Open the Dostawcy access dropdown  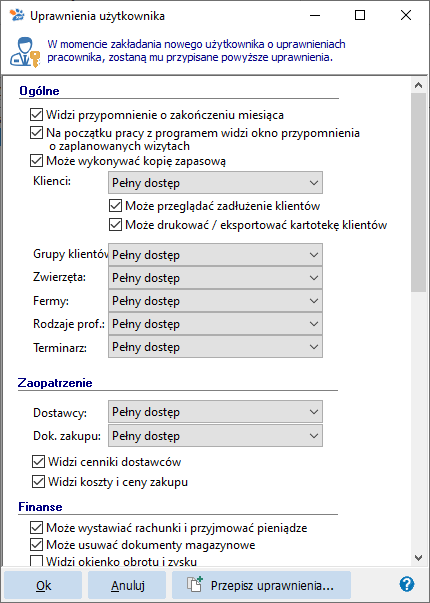[215, 412]
